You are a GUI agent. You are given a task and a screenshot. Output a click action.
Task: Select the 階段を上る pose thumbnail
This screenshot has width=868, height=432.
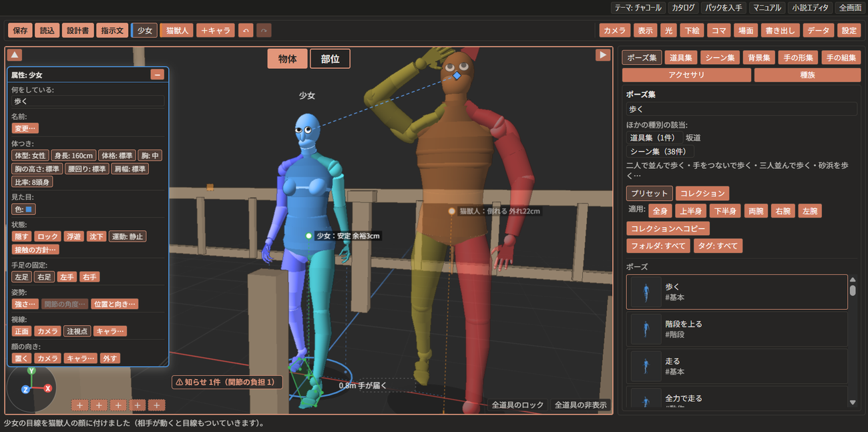click(x=646, y=329)
